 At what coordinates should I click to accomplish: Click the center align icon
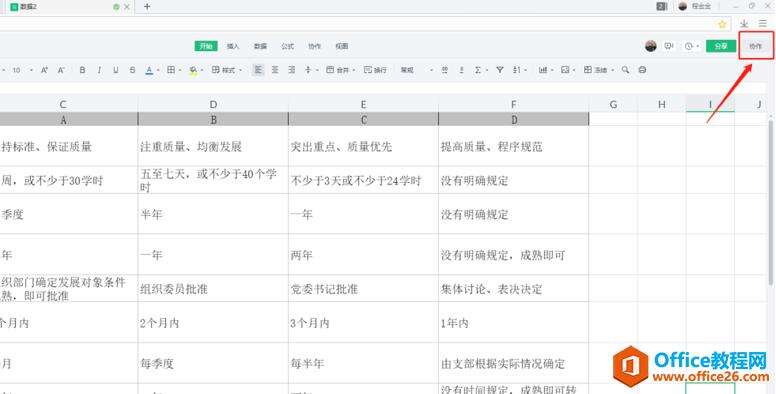point(275,70)
